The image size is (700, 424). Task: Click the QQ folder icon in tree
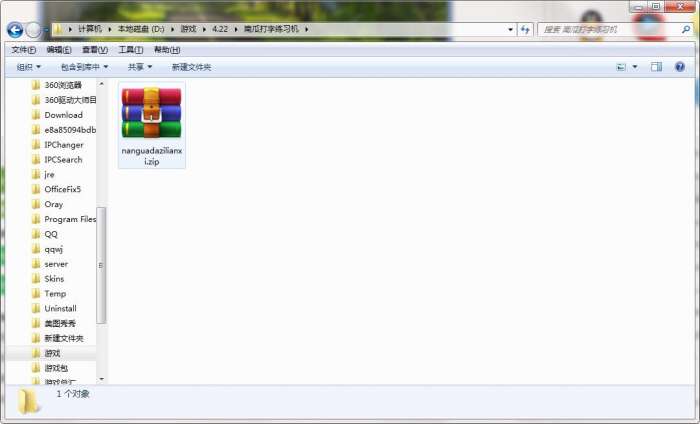(x=36, y=234)
